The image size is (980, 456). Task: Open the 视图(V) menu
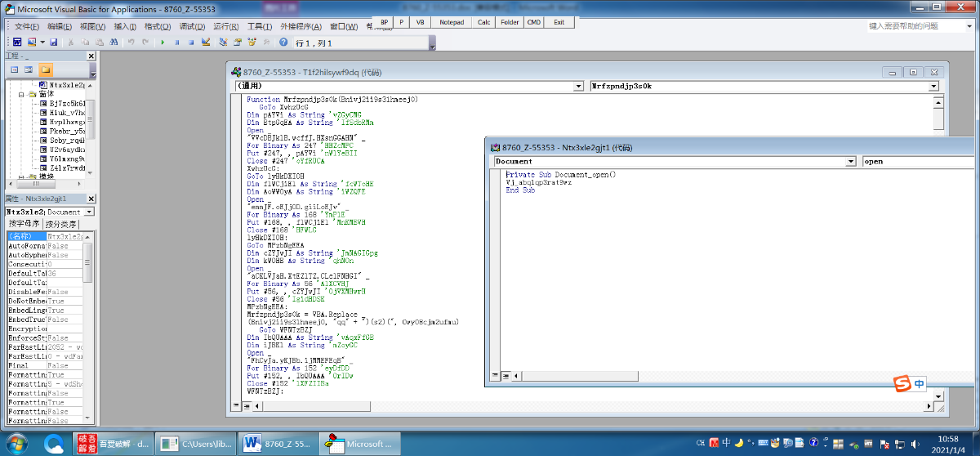coord(93,27)
